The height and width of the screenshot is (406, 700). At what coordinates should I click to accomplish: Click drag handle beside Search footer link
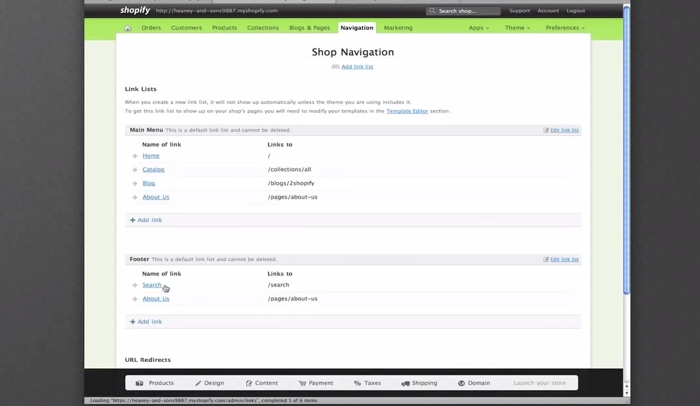[135, 285]
